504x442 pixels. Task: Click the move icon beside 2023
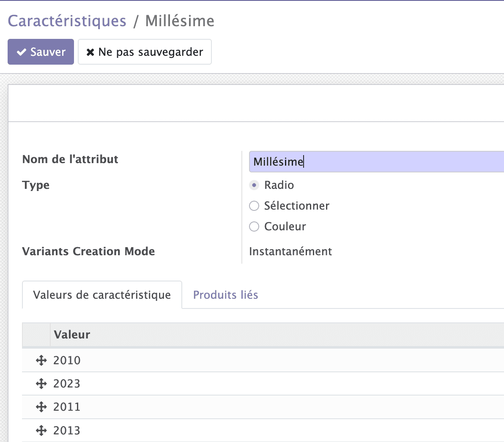tap(41, 383)
